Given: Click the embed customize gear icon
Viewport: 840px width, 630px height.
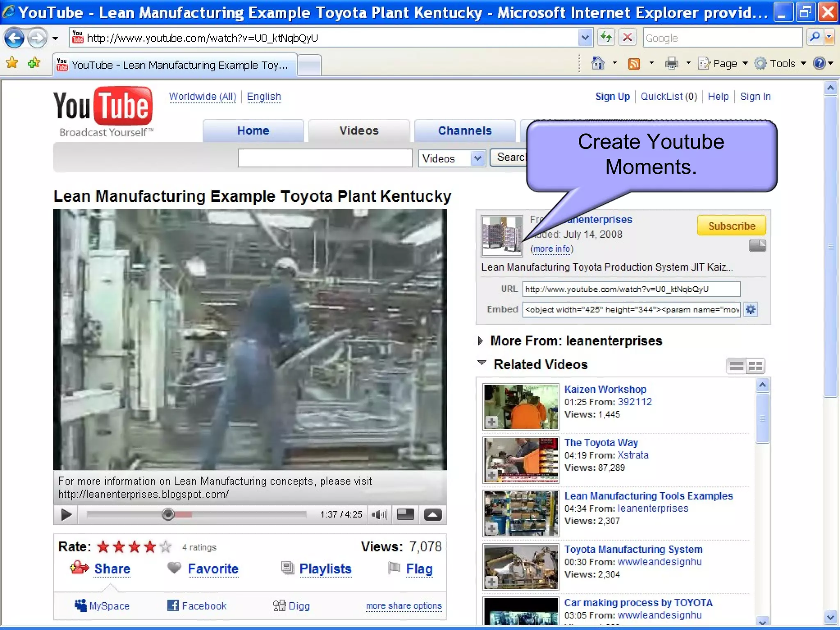Looking at the screenshot, I should click(x=751, y=310).
